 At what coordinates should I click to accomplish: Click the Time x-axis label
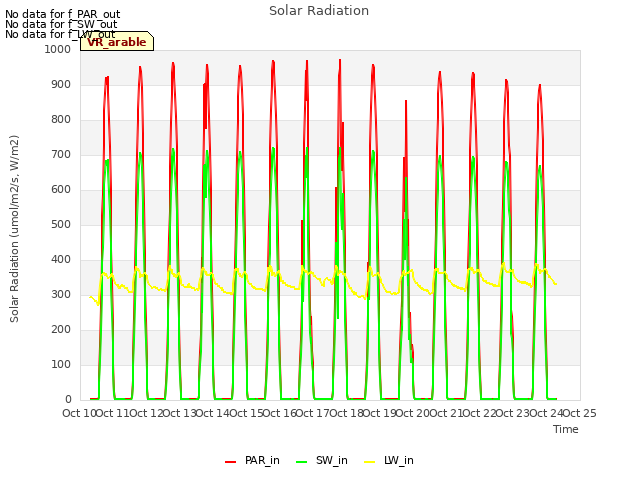pos(566,429)
